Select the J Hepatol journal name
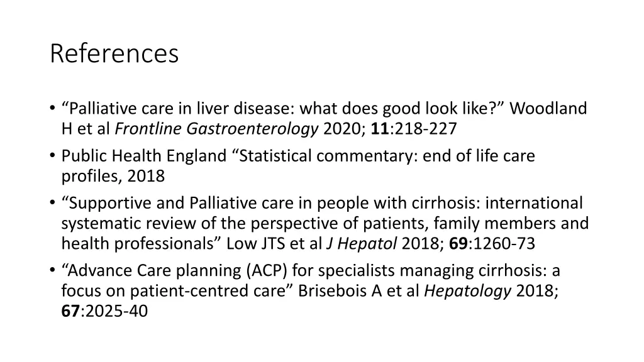Screen dimensions: 644x362 362,243
